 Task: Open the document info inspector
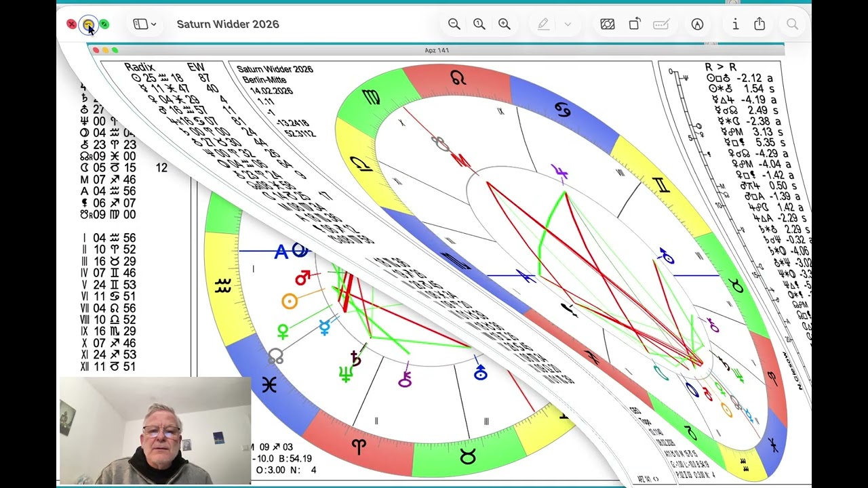coord(735,24)
